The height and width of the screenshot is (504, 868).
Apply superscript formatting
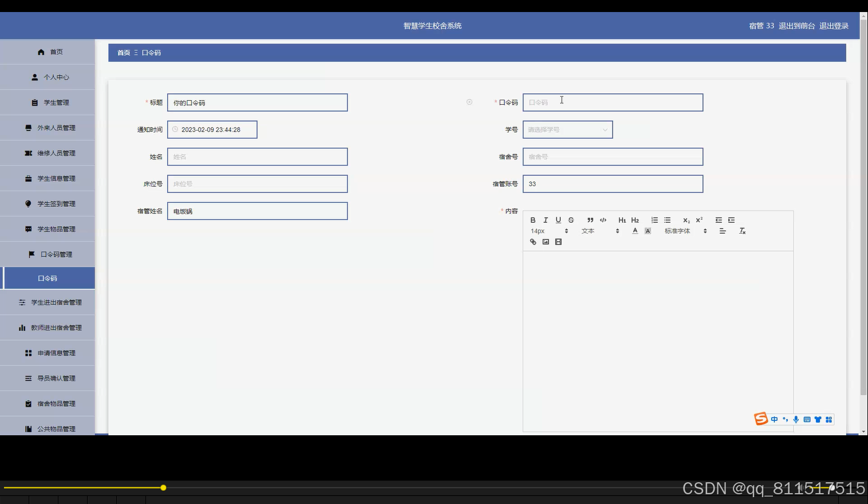tap(699, 220)
